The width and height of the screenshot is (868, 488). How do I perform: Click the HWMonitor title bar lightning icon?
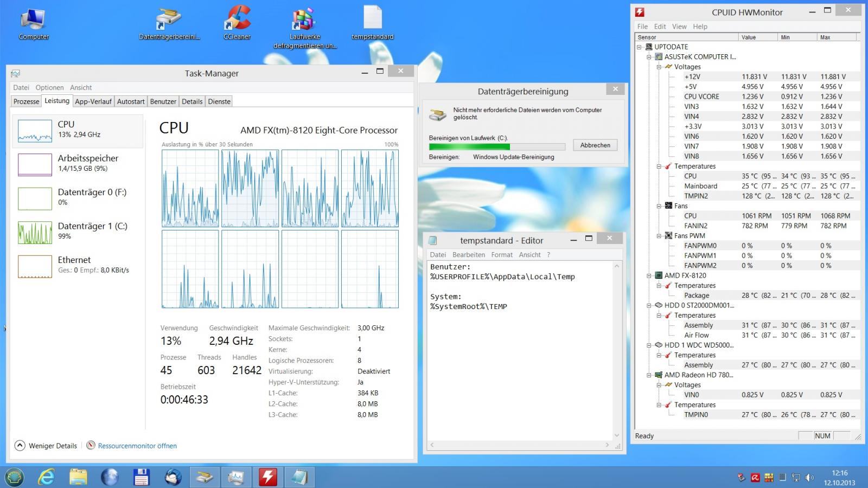640,12
